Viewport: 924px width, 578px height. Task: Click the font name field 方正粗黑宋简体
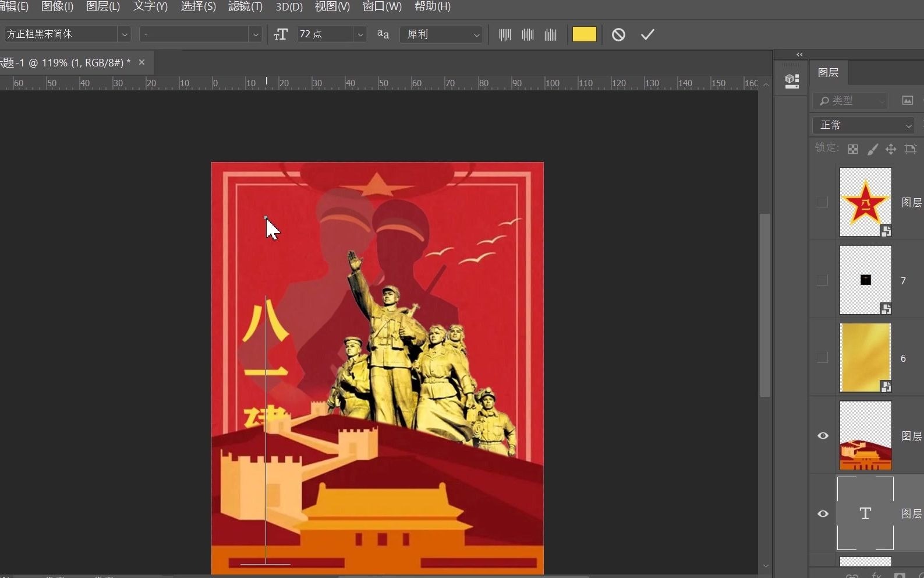point(61,34)
